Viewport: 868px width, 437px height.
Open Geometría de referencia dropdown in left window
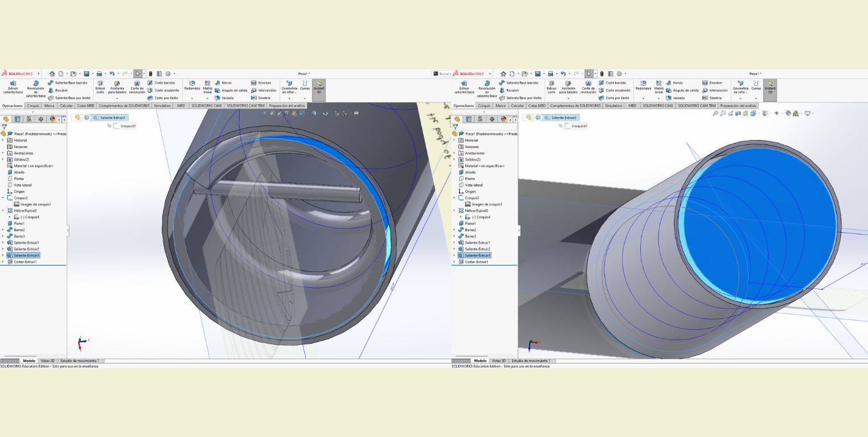click(289, 98)
